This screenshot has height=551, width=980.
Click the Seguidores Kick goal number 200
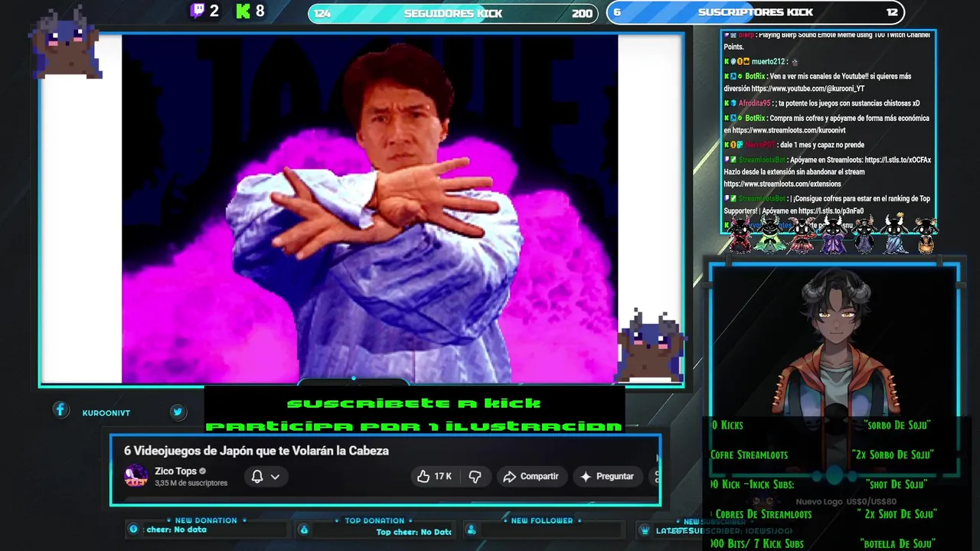click(x=582, y=13)
